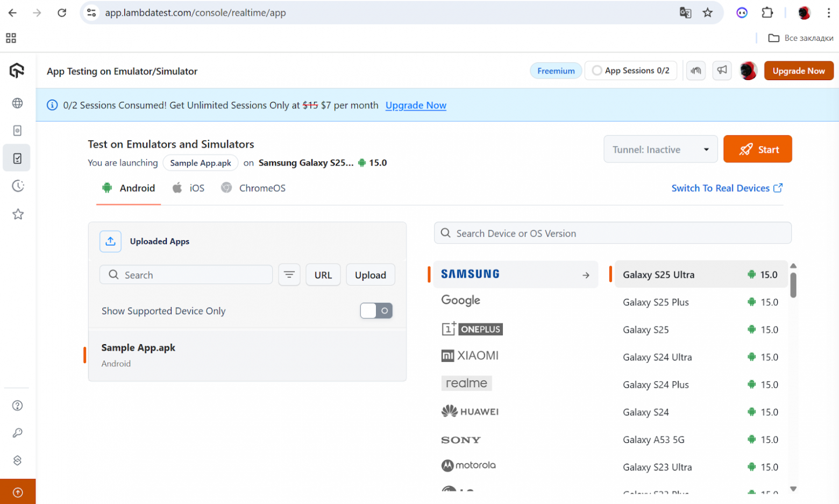Open Switch To Real Devices link
This screenshot has height=504, width=839.
[x=727, y=188]
